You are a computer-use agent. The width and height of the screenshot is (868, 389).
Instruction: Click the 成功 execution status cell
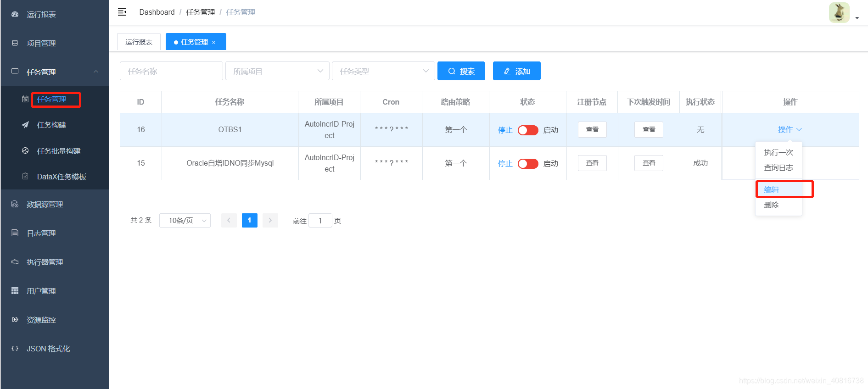coord(700,163)
